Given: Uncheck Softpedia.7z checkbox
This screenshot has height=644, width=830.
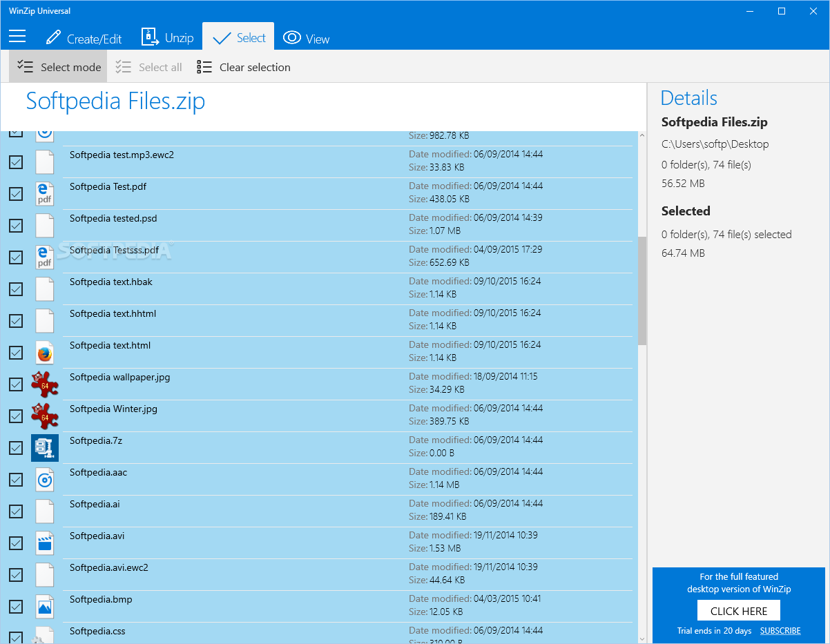Looking at the screenshot, I should tap(16, 448).
